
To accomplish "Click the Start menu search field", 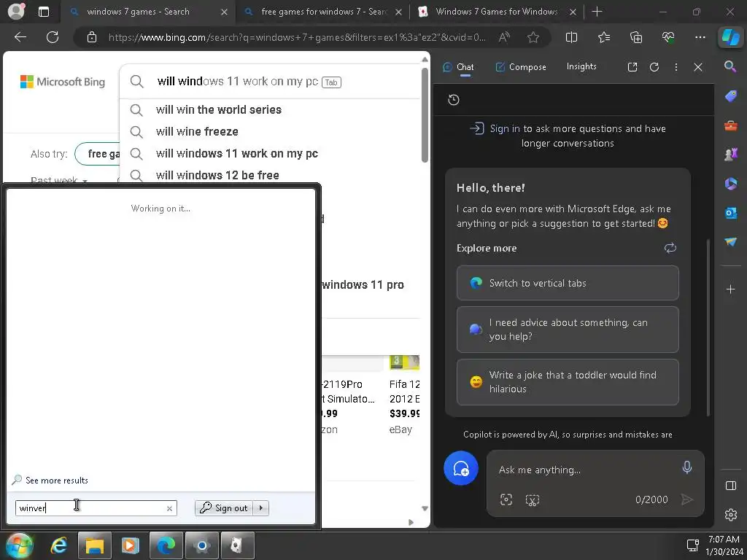I will (96, 508).
